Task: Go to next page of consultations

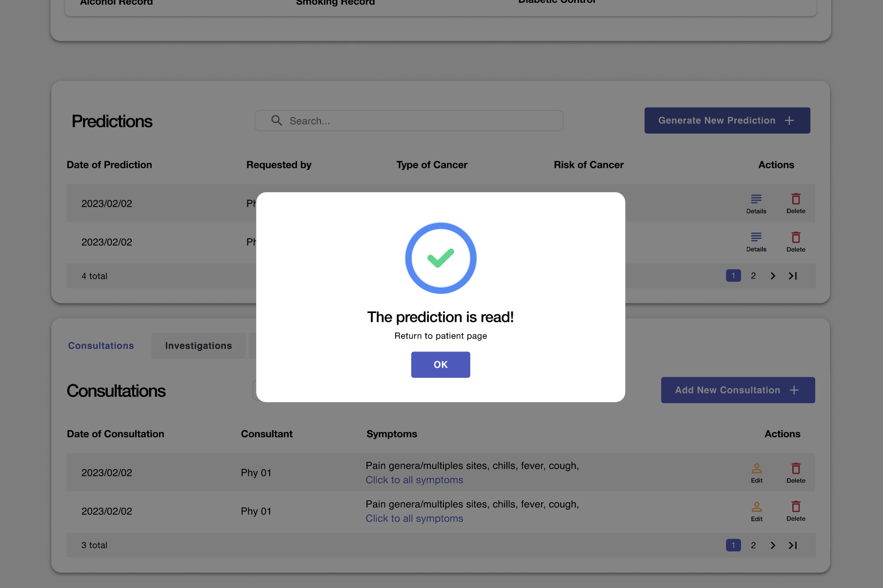Action: [x=773, y=545]
